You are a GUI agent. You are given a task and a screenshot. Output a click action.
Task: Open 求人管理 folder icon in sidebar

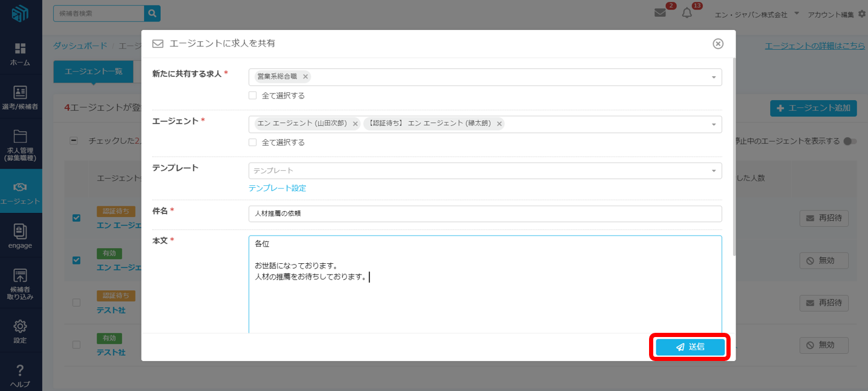20,137
